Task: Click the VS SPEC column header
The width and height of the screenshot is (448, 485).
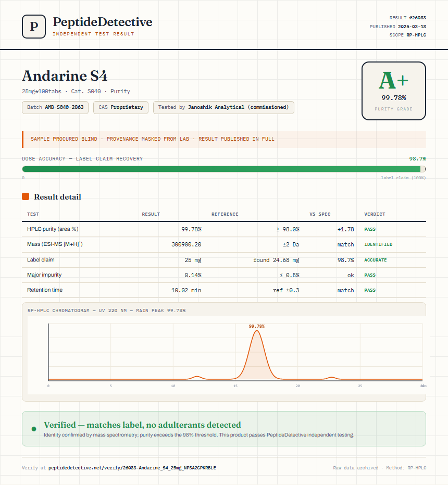Action: [320, 214]
